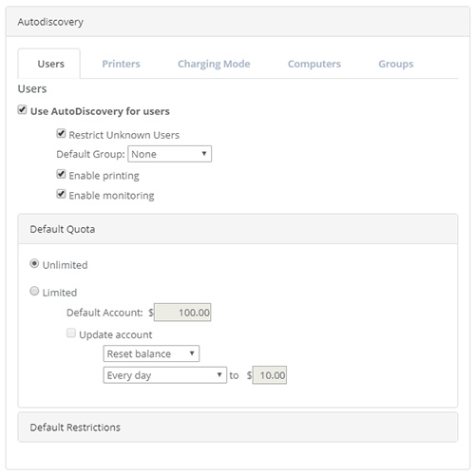This screenshot has width=475, height=476.
Task: Select the Computers tab
Action: pos(314,64)
